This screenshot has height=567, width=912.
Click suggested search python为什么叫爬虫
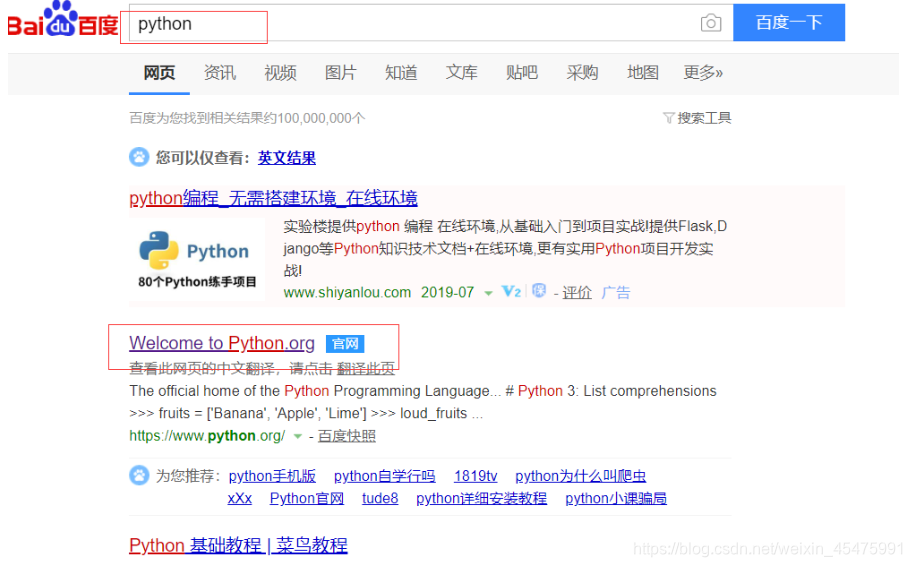click(580, 476)
